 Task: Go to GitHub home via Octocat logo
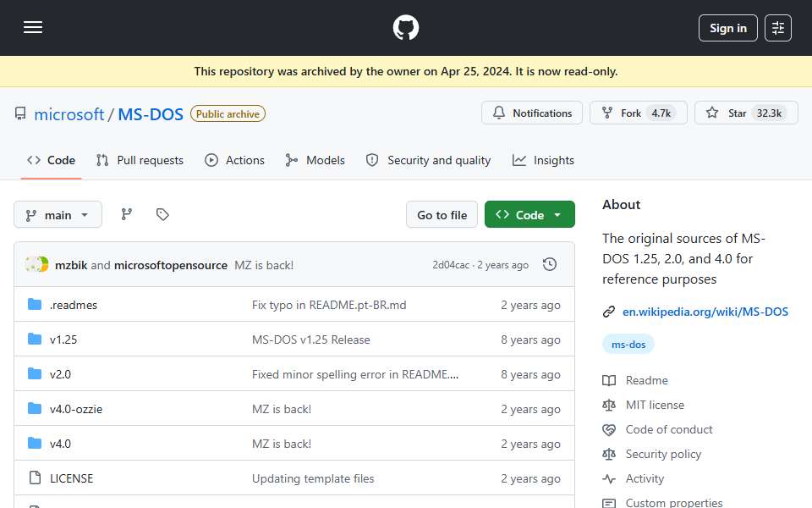point(405,27)
